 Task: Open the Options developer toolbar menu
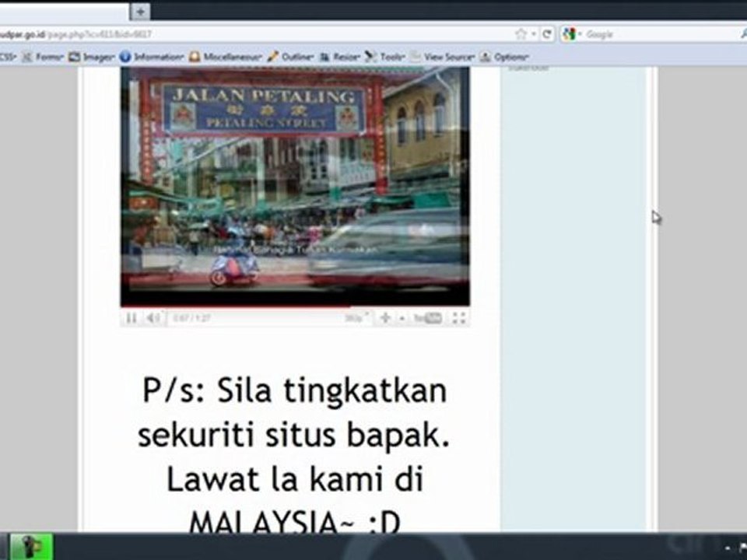pyautogui.click(x=504, y=57)
